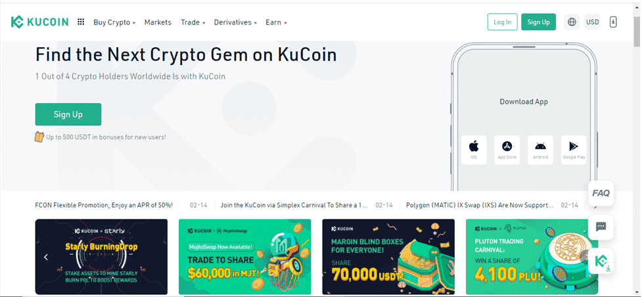Screen dimensions: 644x297
Task: Expand the Trade dropdown menu
Action: pos(193,22)
